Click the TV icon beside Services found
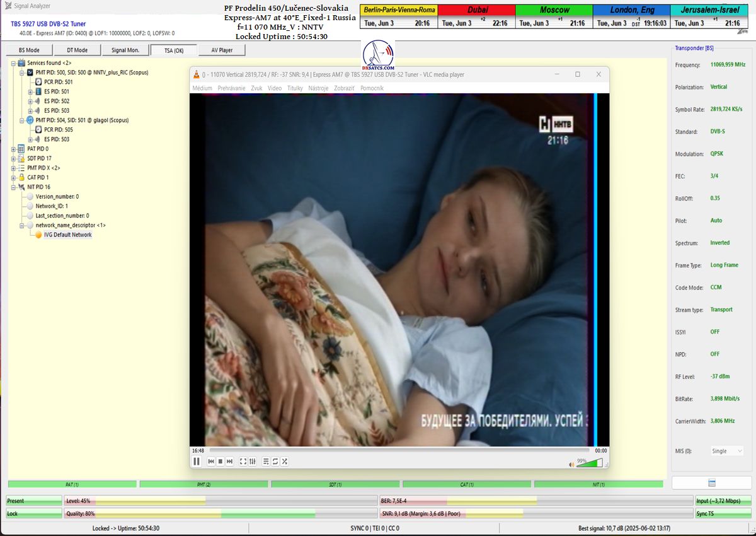Viewport: 756px width, 536px height. 21,63
